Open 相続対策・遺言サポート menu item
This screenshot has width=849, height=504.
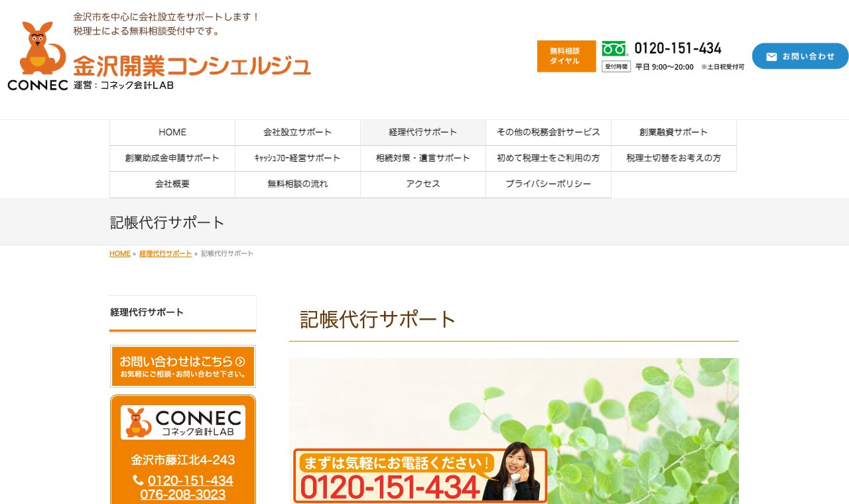pyautogui.click(x=423, y=158)
